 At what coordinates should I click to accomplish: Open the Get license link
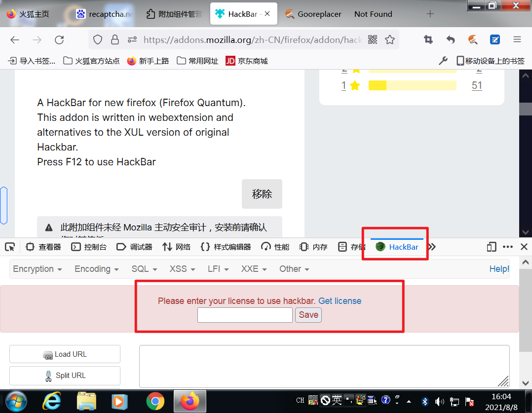click(340, 300)
